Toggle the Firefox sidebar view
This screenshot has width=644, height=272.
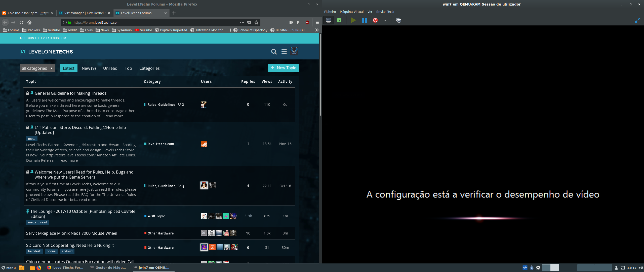coord(299,22)
